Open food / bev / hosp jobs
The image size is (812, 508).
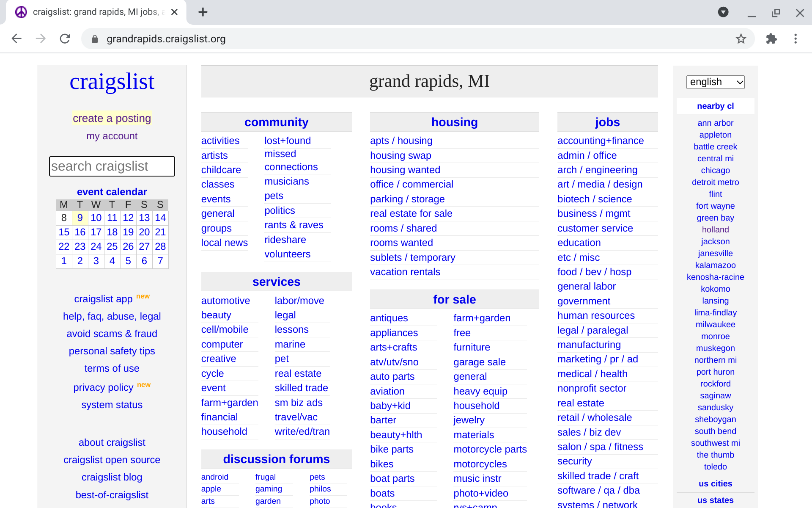pyautogui.click(x=594, y=272)
